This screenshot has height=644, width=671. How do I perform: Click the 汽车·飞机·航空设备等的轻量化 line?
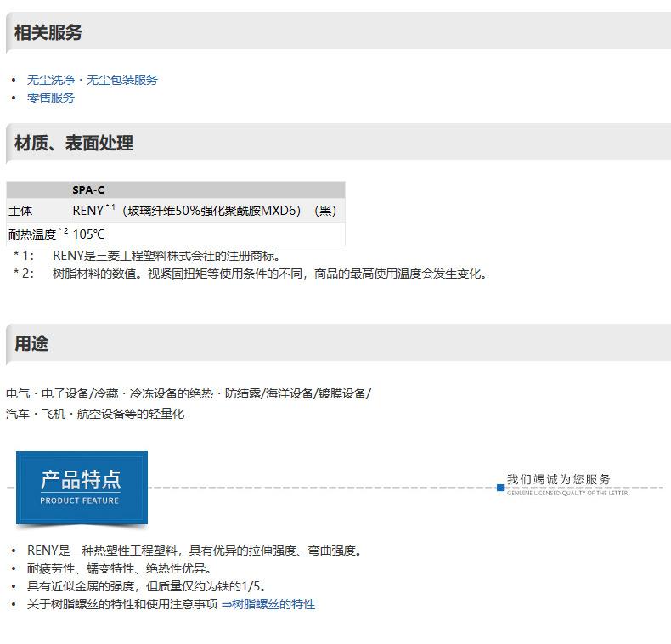click(x=95, y=414)
